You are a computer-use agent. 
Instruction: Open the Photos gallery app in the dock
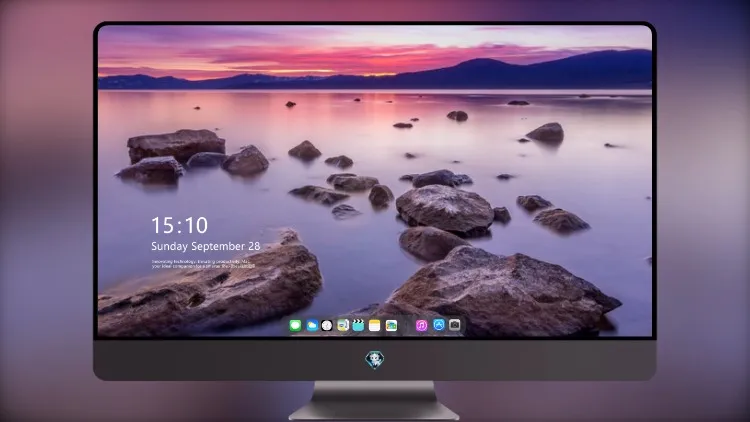(391, 326)
